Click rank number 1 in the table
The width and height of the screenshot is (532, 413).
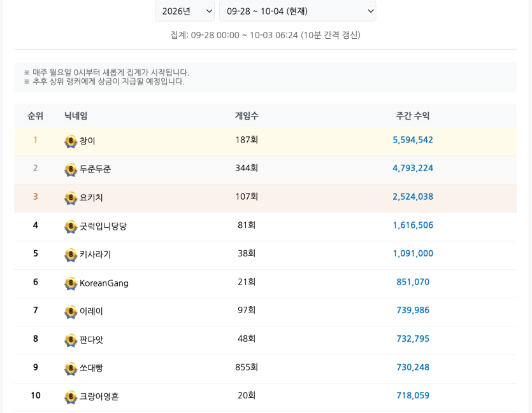coord(35,140)
